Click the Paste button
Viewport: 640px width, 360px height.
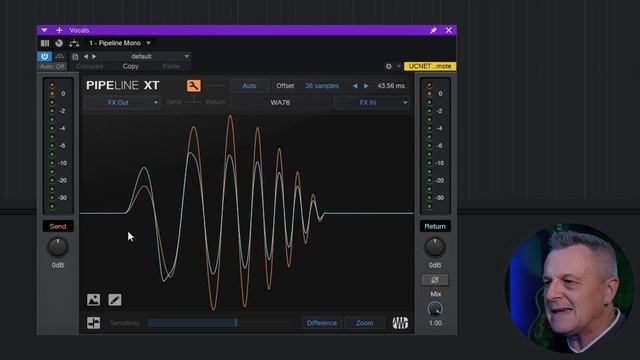pyautogui.click(x=171, y=66)
